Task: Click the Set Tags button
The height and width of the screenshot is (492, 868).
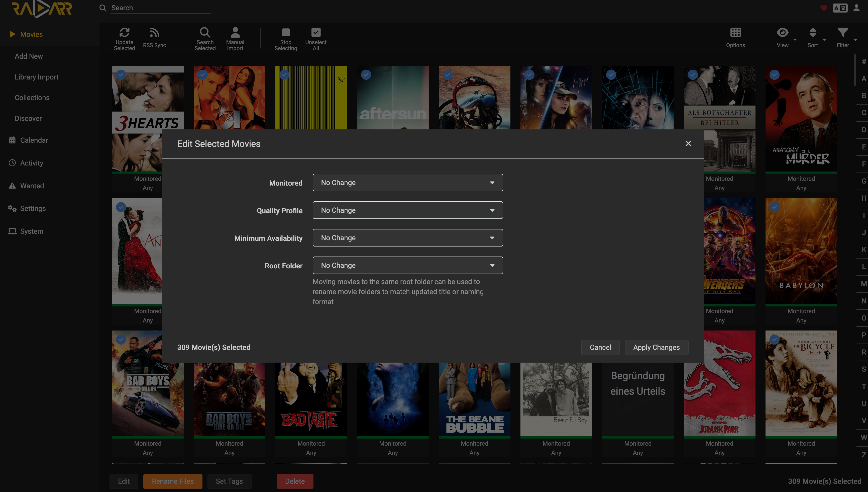Action: tap(229, 481)
